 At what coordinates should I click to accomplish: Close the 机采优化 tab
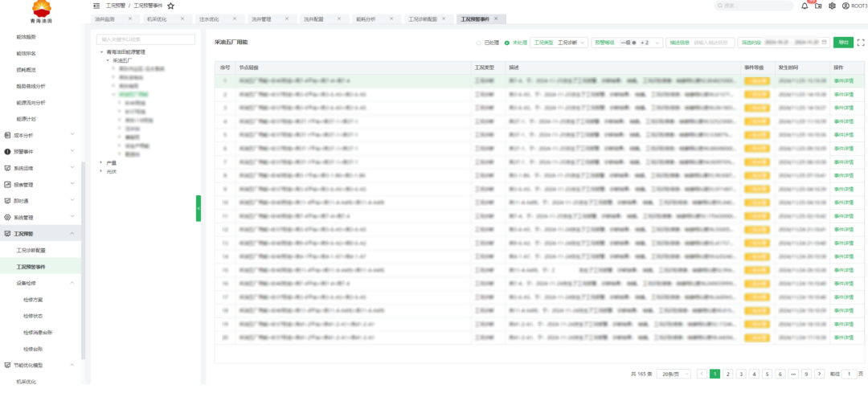182,18
